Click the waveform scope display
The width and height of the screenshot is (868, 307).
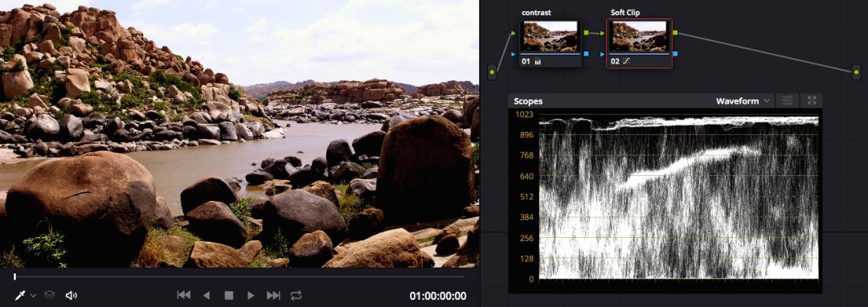pos(678,197)
